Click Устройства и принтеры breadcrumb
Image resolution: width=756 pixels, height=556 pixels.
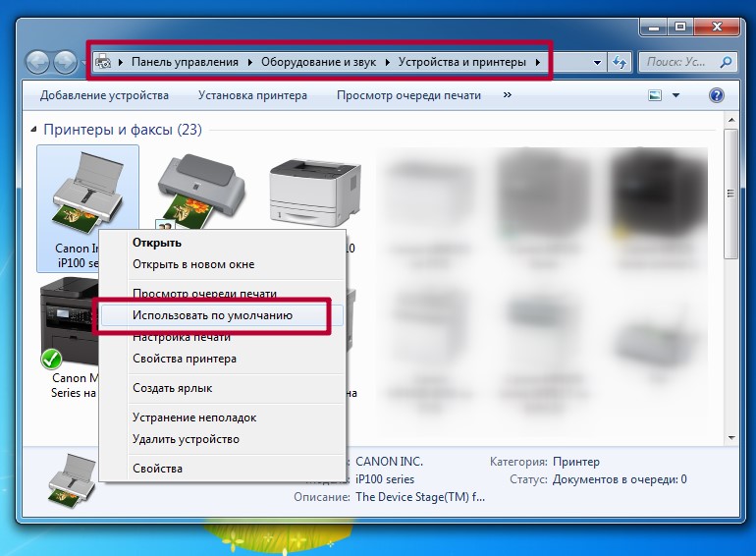[x=461, y=62]
